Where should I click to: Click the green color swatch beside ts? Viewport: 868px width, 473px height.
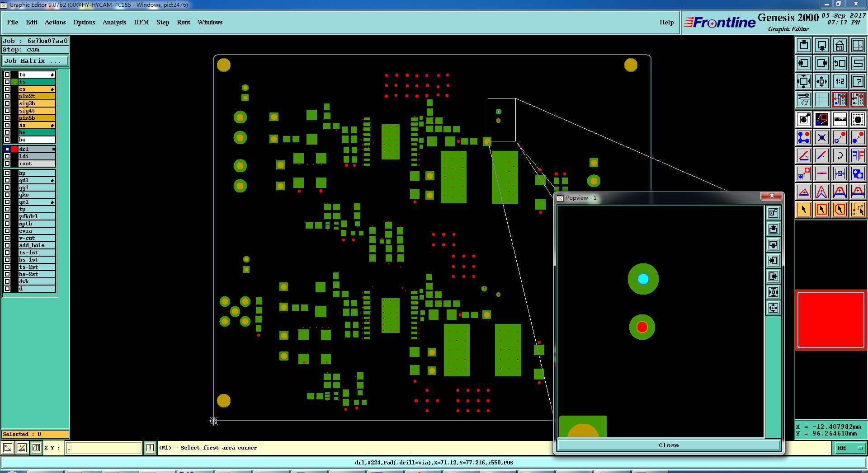click(14, 82)
